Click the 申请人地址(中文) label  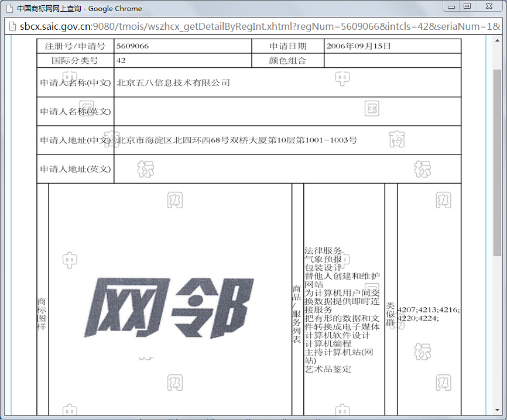[x=76, y=140]
